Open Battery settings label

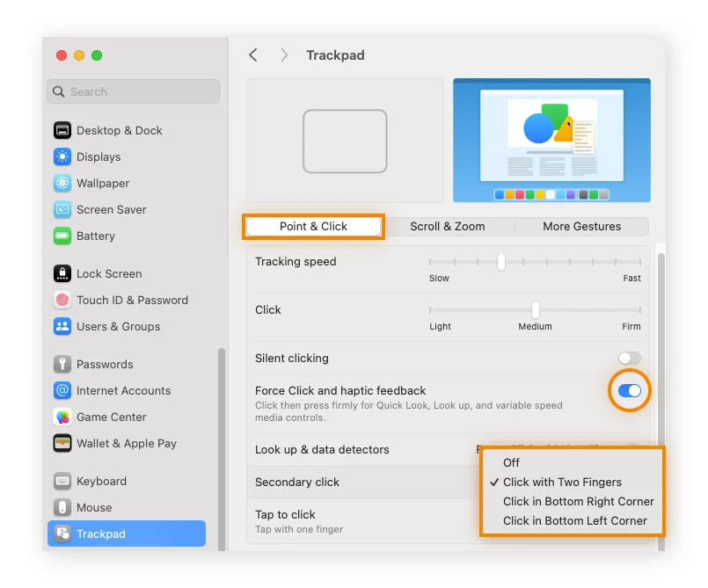coord(96,236)
